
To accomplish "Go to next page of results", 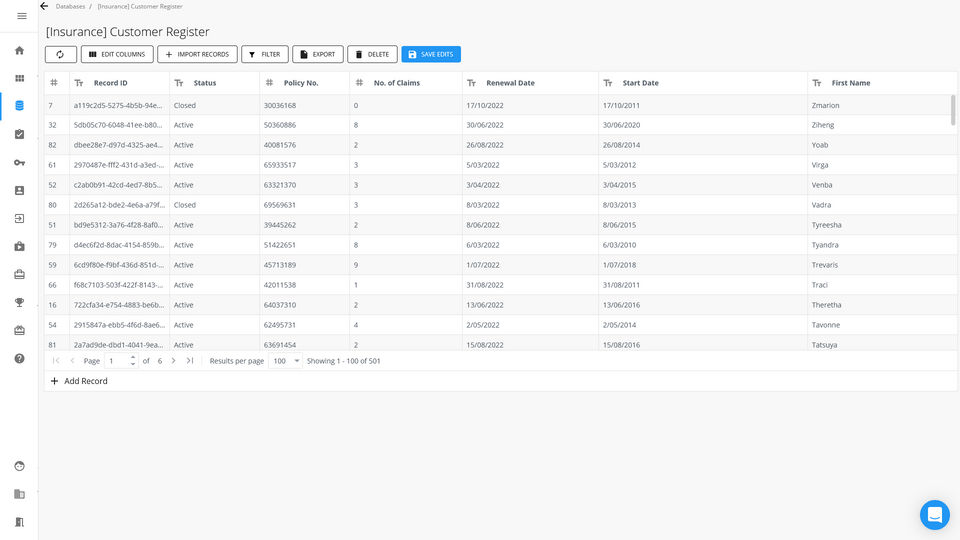I will (x=173, y=361).
